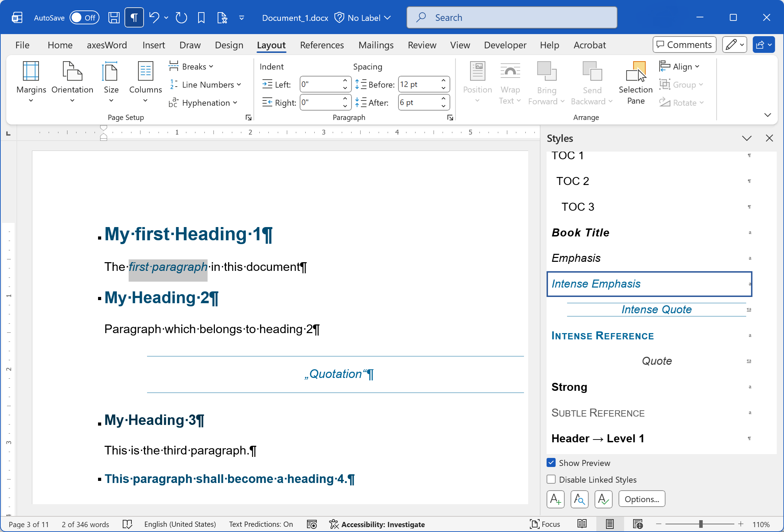The width and height of the screenshot is (784, 532).
Task: Open the Selection Pane
Action: 636,83
